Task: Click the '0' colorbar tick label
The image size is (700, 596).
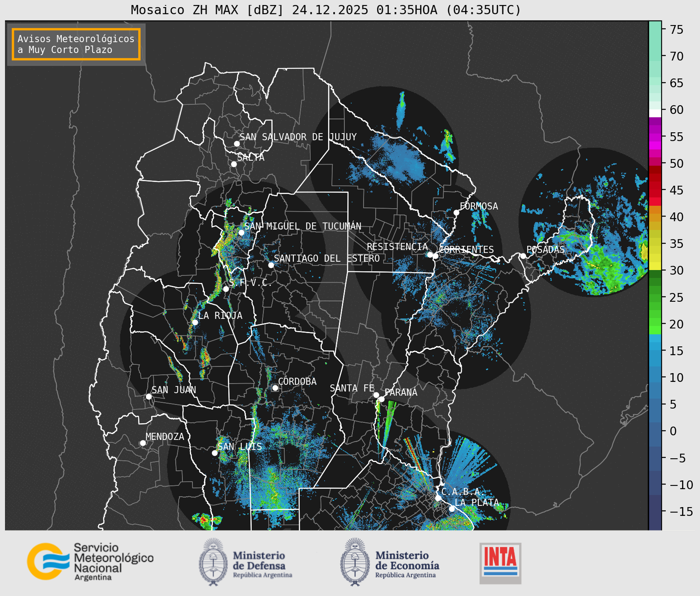Action: coord(673,431)
